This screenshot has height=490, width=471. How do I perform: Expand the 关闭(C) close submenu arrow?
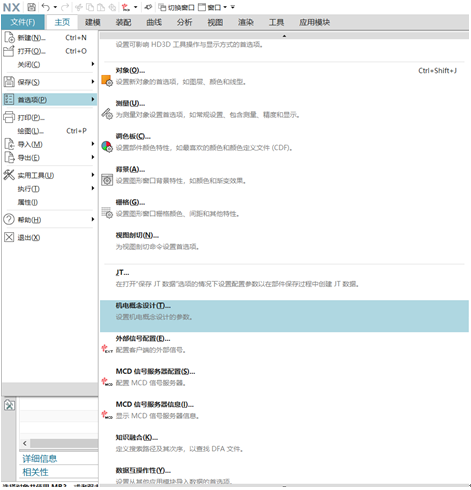(x=93, y=64)
